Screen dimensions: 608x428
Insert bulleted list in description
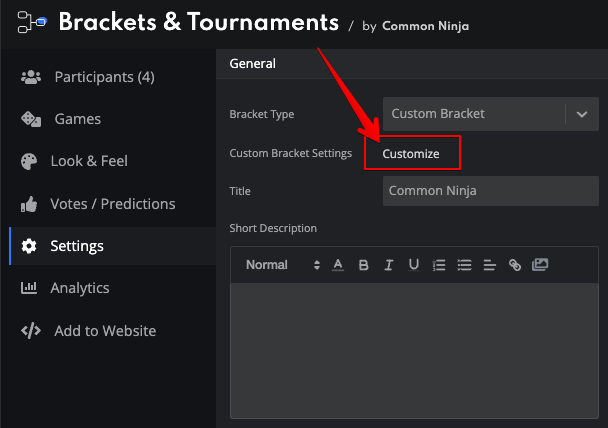[464, 265]
